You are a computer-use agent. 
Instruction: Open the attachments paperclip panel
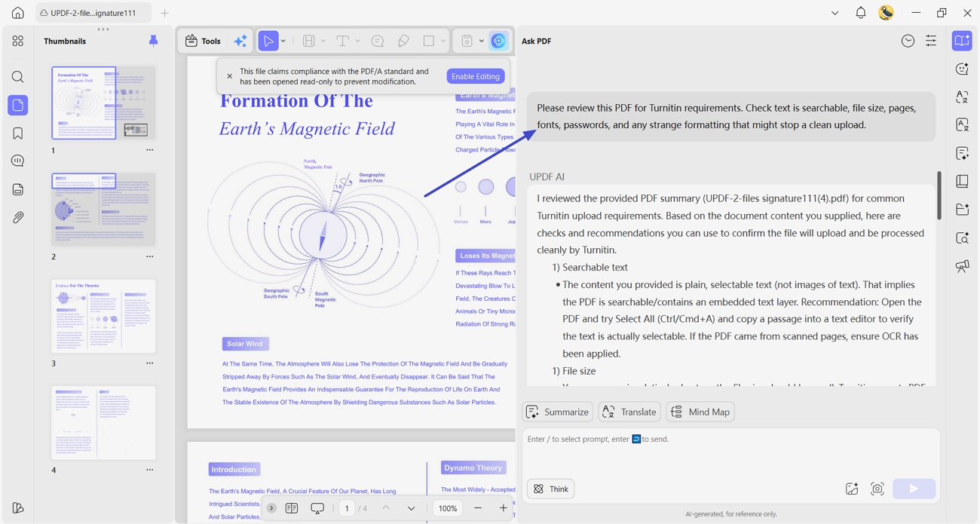point(18,217)
